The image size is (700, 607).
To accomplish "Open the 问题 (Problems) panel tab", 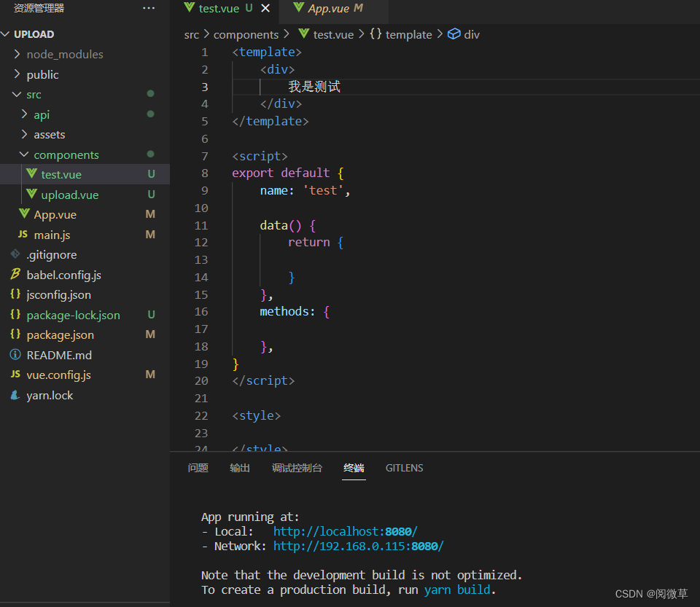I will coord(198,468).
